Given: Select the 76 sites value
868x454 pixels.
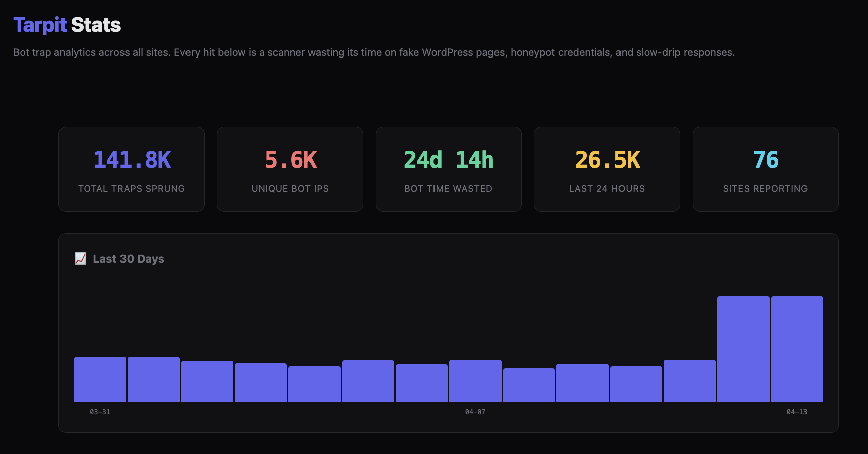Looking at the screenshot, I should (x=766, y=160).
